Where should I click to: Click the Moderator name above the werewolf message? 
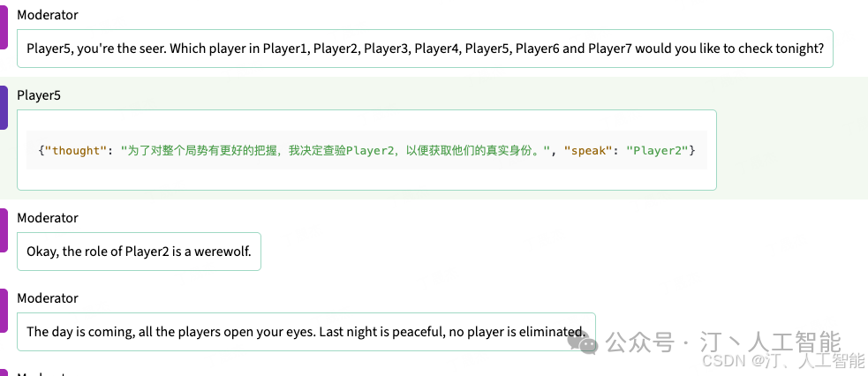[48, 218]
